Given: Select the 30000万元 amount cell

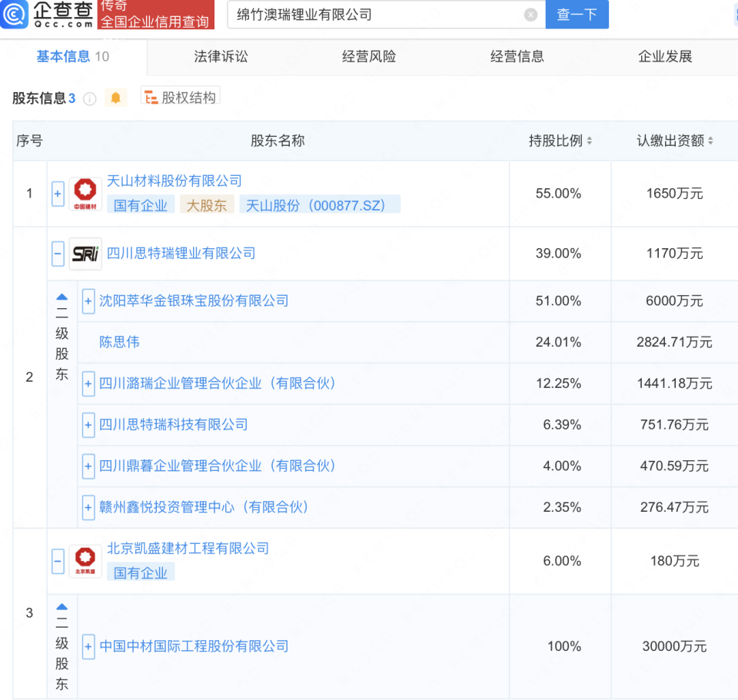Looking at the screenshot, I should 674,646.
